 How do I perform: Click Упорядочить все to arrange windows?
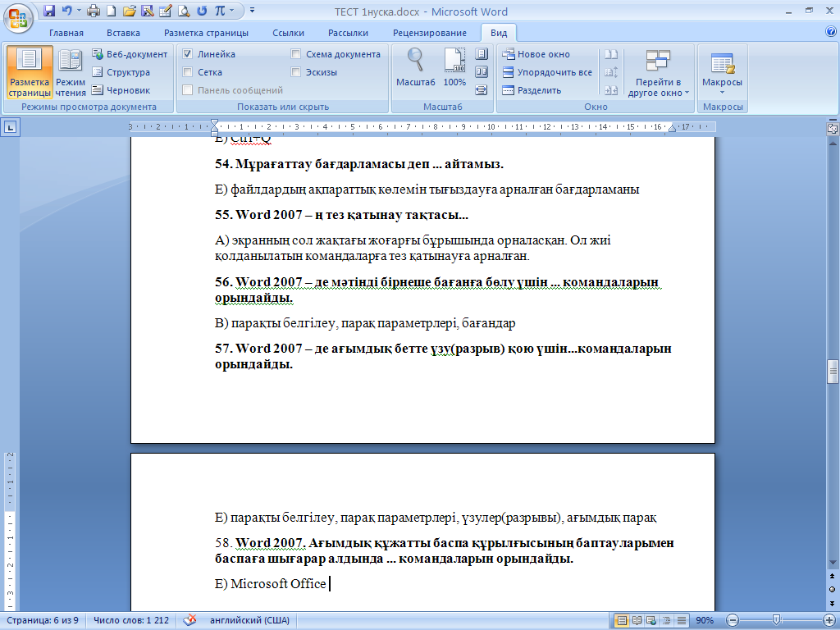[547, 72]
